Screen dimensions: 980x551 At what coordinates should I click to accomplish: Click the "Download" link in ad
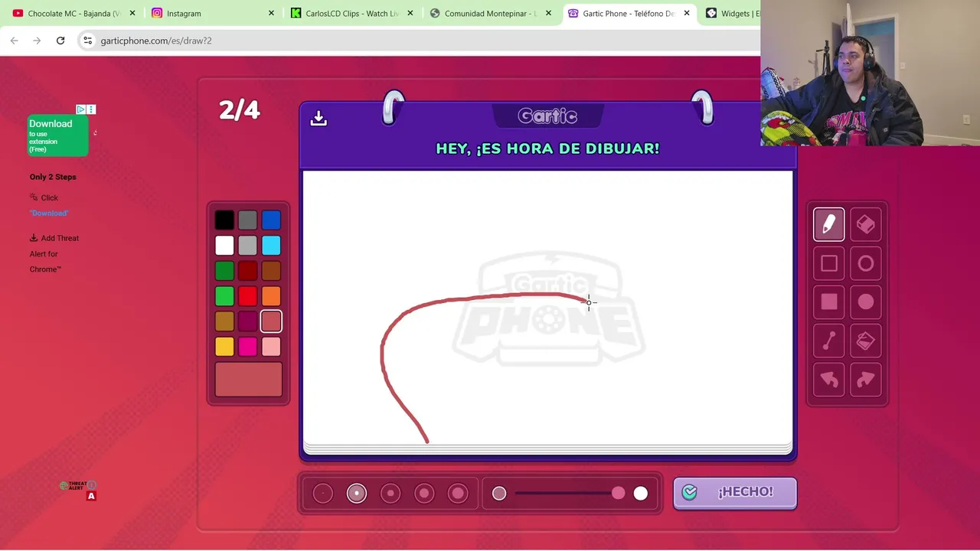[x=49, y=213]
